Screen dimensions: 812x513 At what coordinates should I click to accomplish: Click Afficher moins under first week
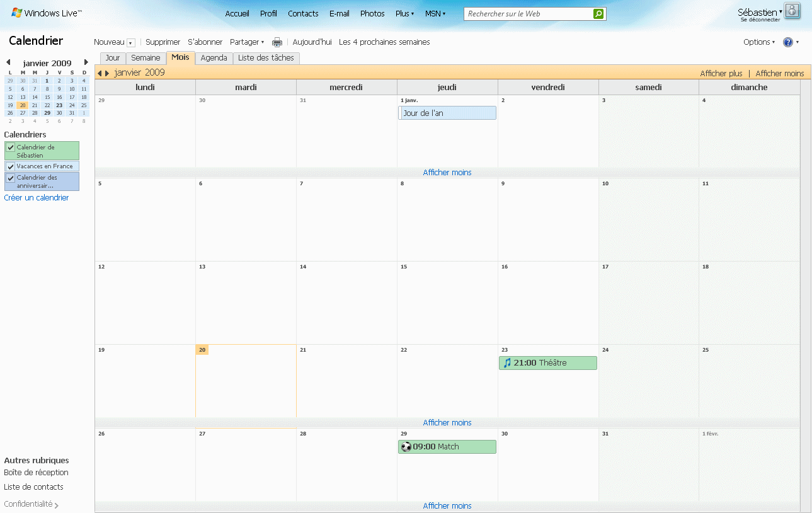click(447, 173)
